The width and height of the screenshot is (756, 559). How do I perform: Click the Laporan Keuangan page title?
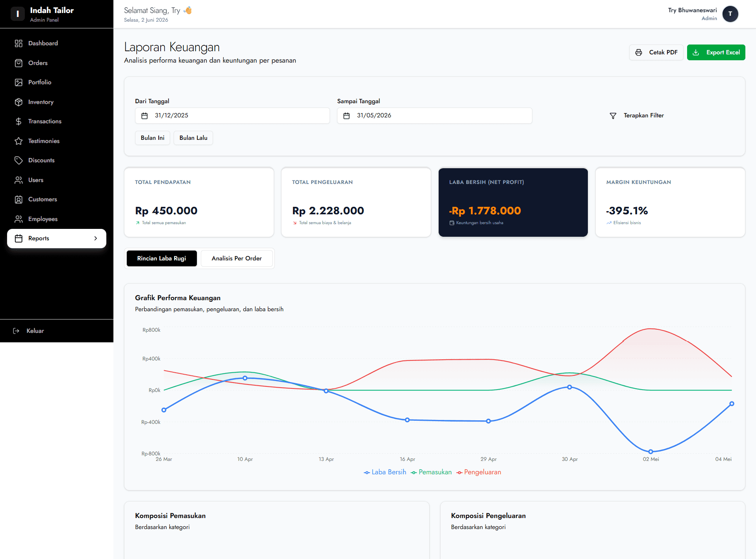[172, 47]
